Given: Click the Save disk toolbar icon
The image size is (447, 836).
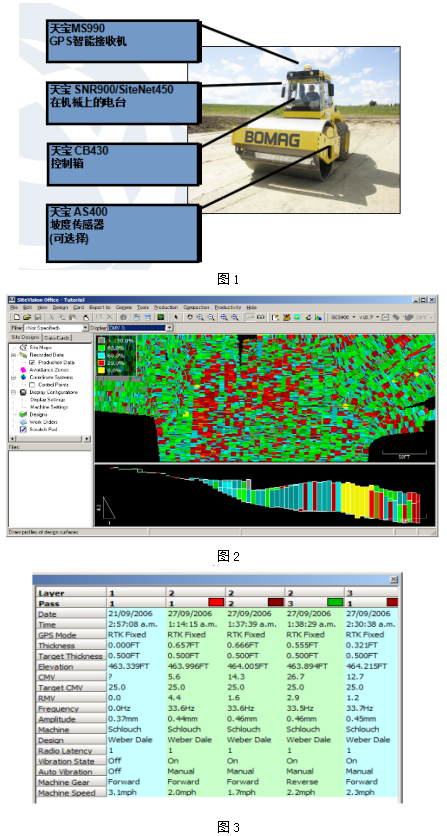Looking at the screenshot, I should (38, 317).
